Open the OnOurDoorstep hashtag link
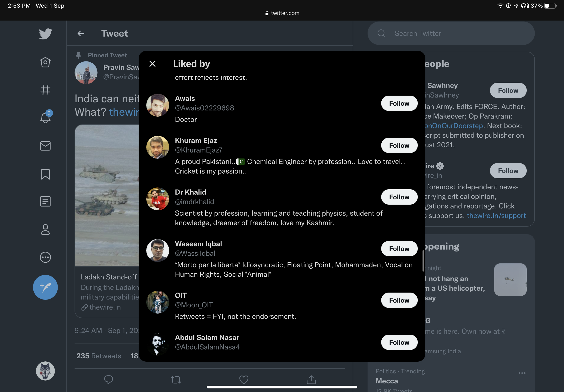 tap(454, 126)
